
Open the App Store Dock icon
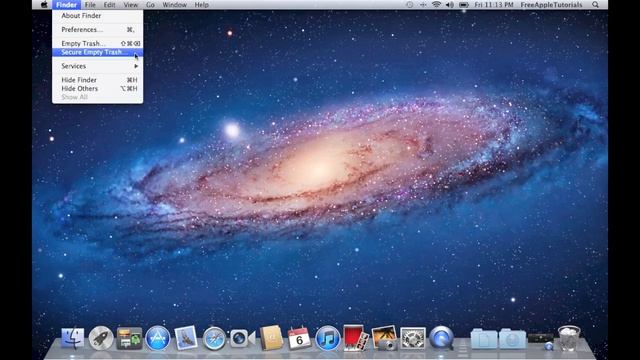158,338
